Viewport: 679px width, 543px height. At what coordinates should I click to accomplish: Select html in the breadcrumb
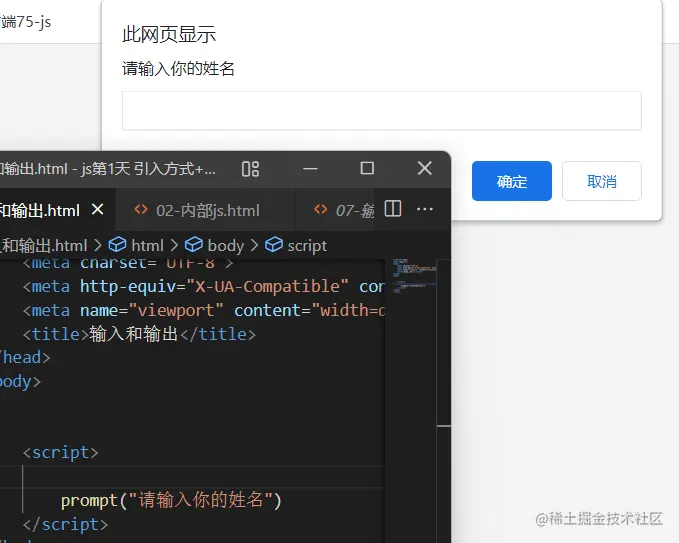(x=147, y=246)
